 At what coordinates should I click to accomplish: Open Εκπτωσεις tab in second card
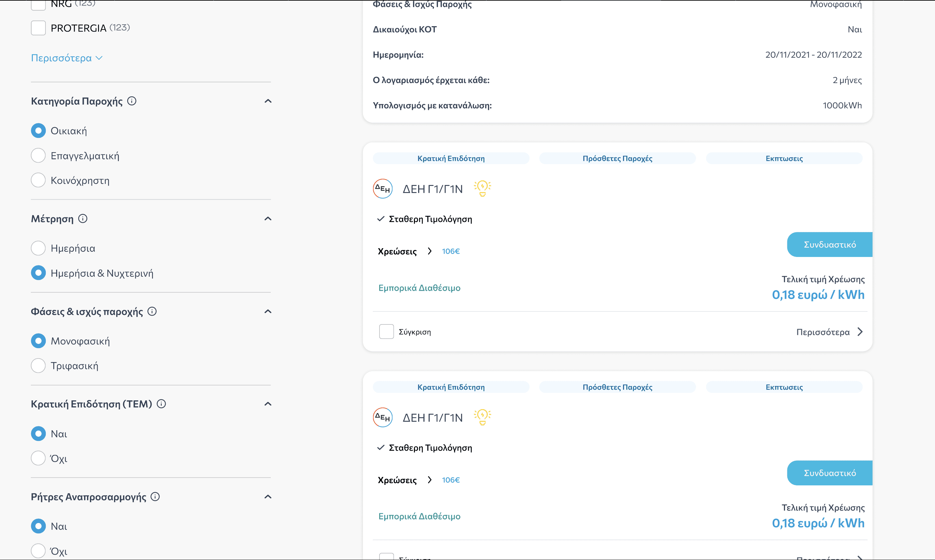click(x=784, y=387)
